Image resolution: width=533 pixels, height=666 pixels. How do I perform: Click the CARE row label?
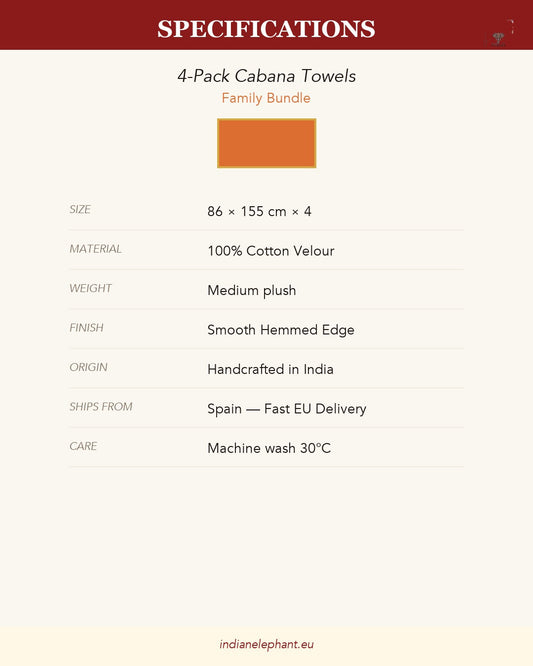point(83,446)
